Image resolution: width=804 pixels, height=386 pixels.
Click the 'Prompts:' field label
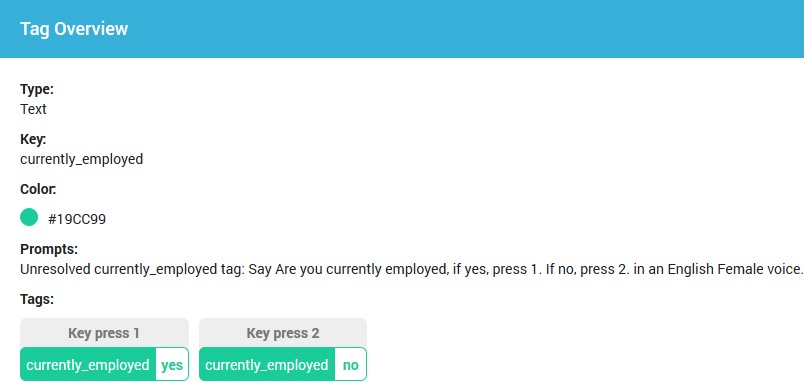click(49, 250)
